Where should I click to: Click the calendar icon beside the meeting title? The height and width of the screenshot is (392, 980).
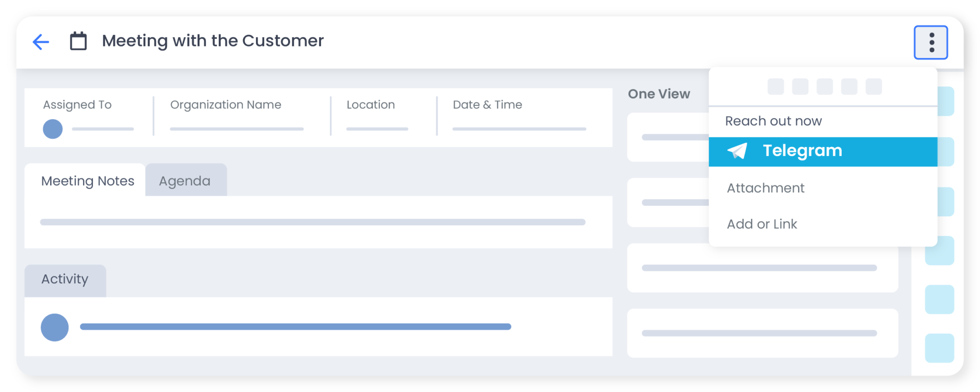coord(78,41)
